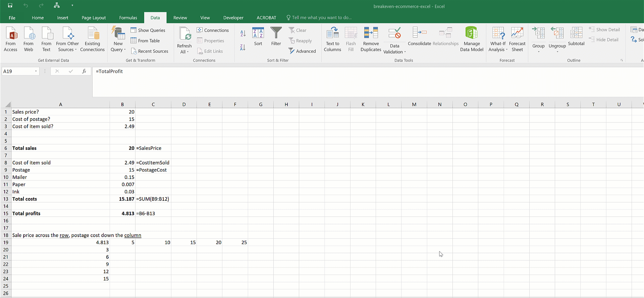Open the Page Layout tab
The width and height of the screenshot is (644, 298).
pos(94,18)
